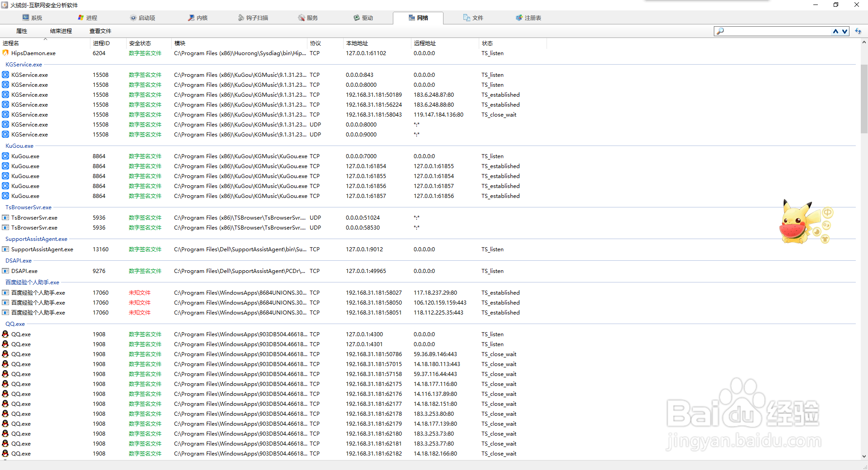
Task: Click the moon bubble near Pikachu
Action: point(817,232)
